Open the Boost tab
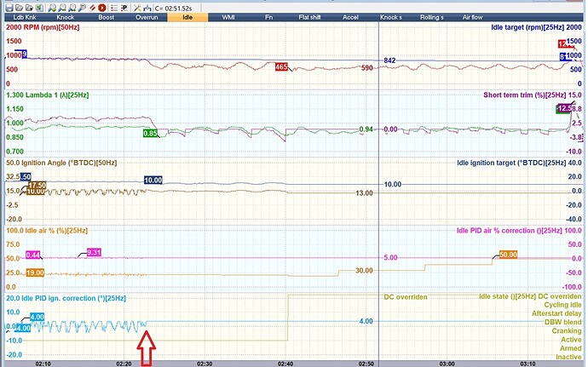 point(107,17)
